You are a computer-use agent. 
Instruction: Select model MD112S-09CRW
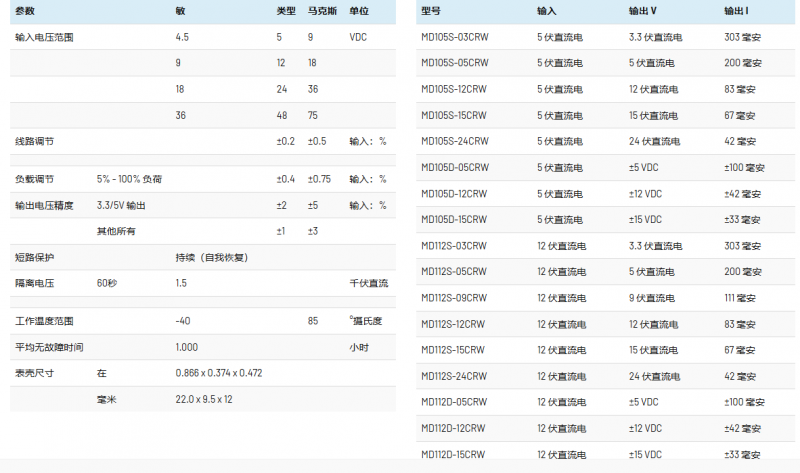click(x=454, y=298)
